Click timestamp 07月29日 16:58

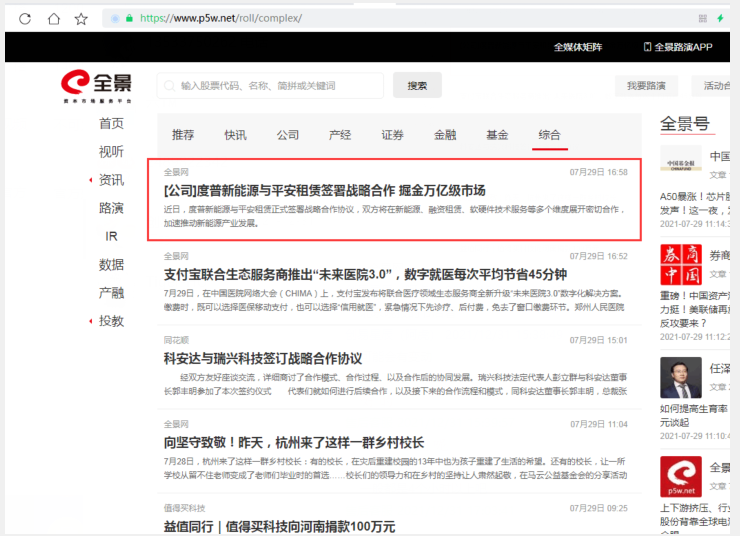(598, 172)
